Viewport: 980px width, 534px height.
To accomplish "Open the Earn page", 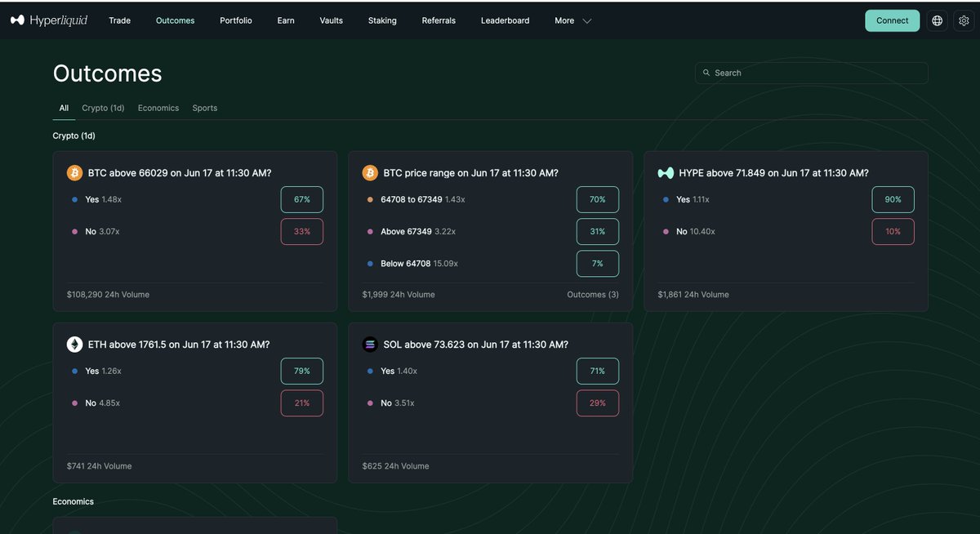I will [x=286, y=20].
